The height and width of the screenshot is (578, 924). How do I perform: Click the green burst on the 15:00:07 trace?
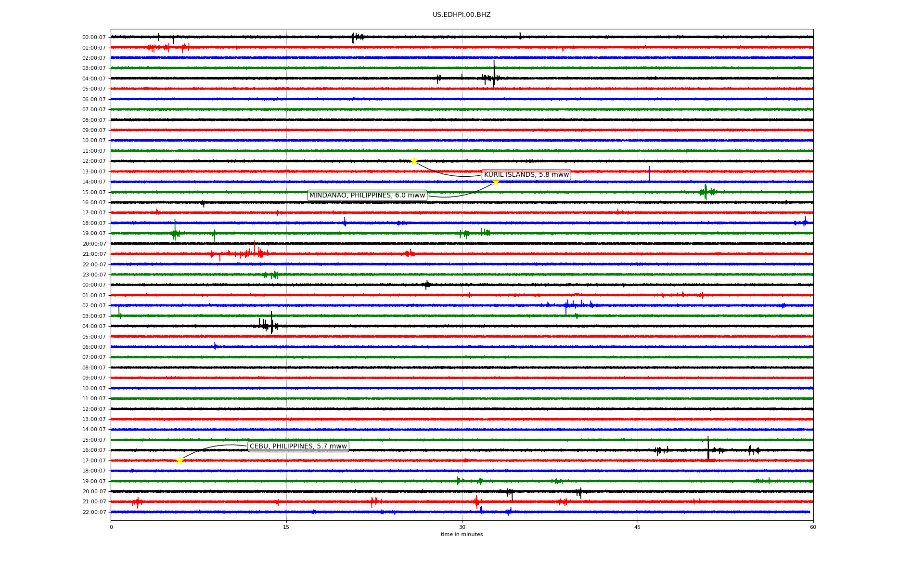coord(706,192)
